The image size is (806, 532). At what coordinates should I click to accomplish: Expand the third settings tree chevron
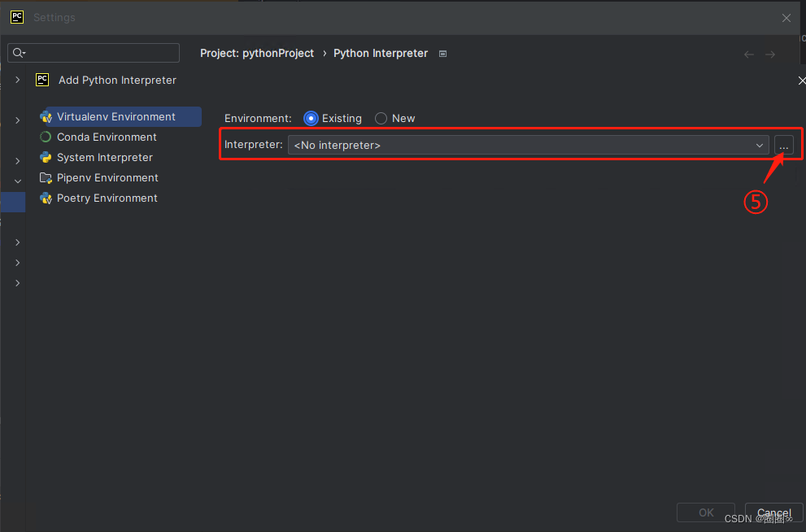17,161
